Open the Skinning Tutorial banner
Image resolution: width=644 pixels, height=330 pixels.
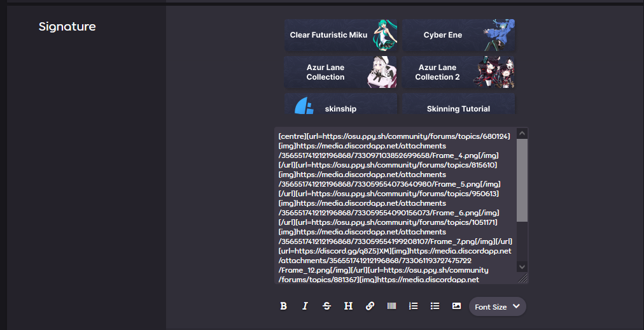tap(458, 104)
